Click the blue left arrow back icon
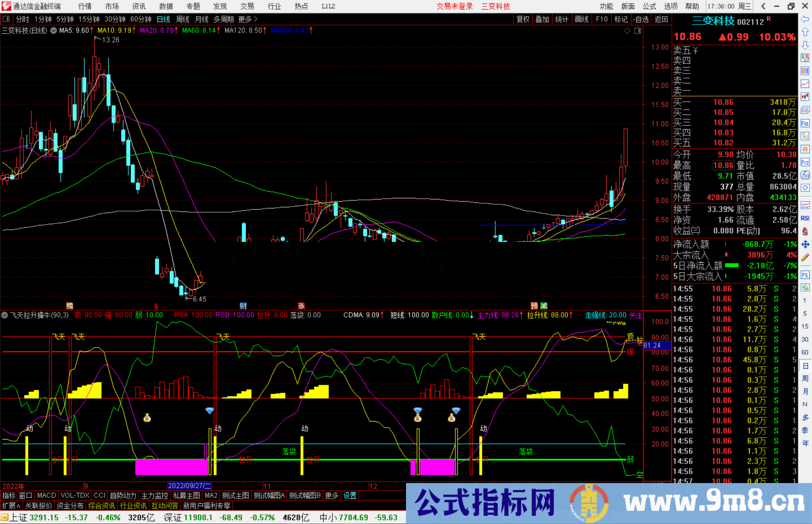The width and height of the screenshot is (812, 524). click(805, 19)
